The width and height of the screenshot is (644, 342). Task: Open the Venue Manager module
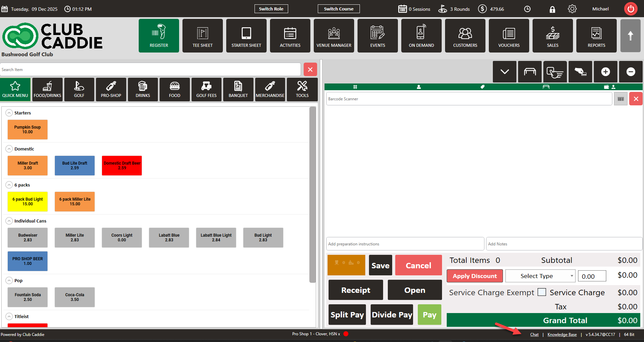(x=334, y=36)
